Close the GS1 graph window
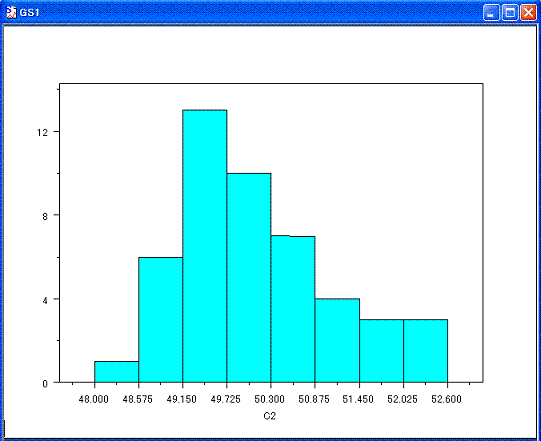Screen dimensions: 541x441 click(x=529, y=13)
